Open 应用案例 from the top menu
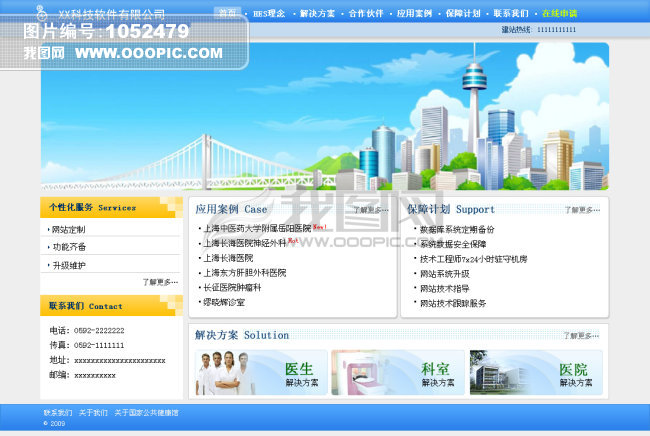This screenshot has height=436, width=650. tap(414, 14)
